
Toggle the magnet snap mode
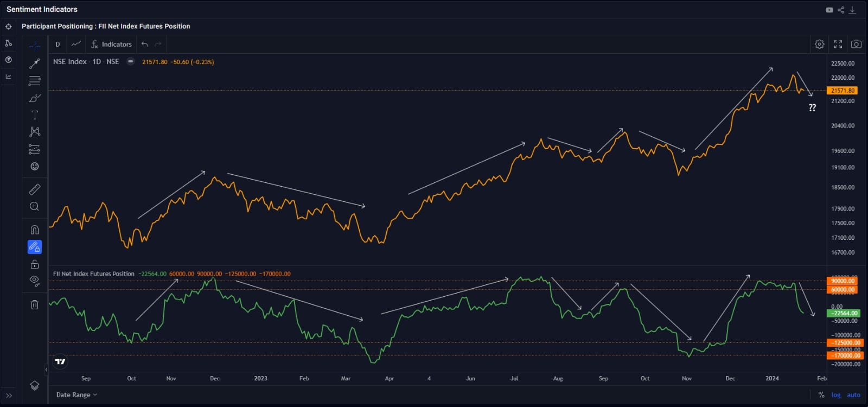35,230
